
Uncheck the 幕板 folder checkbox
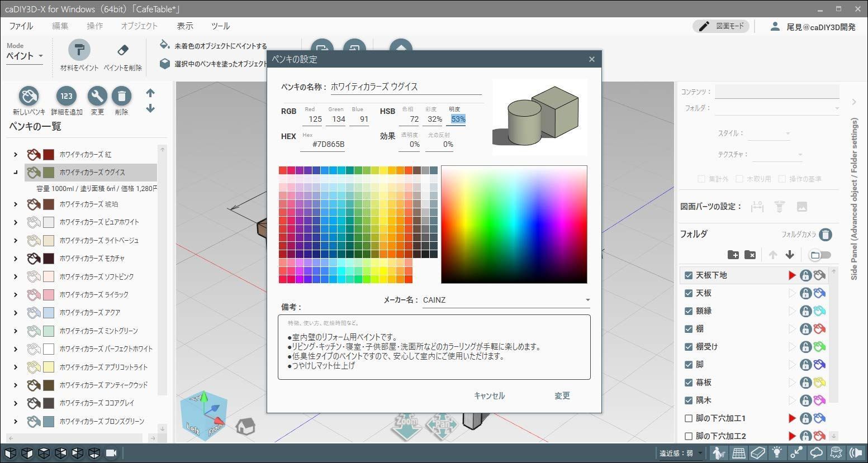689,382
